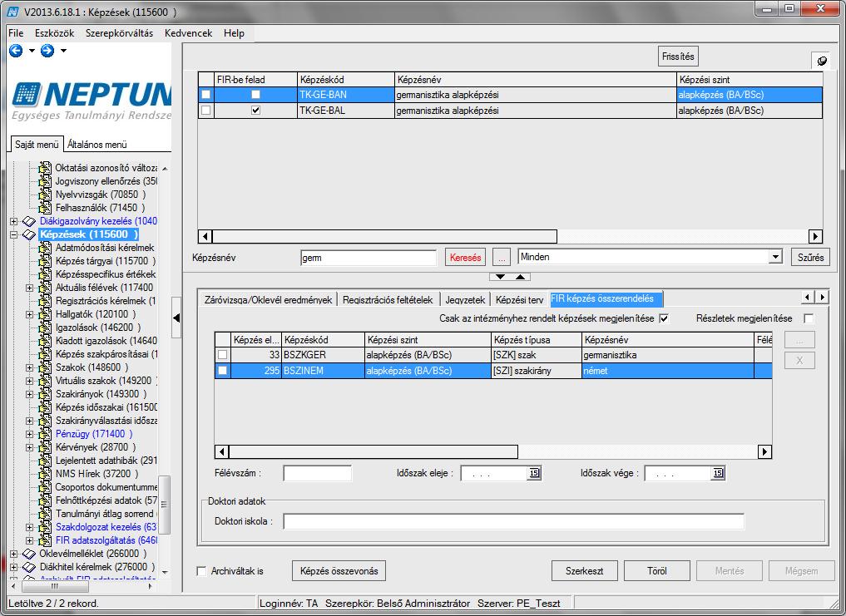The image size is (846, 616).
Task: Toggle Csak az intézményhez rendelt képzések checkbox
Action: point(664,318)
